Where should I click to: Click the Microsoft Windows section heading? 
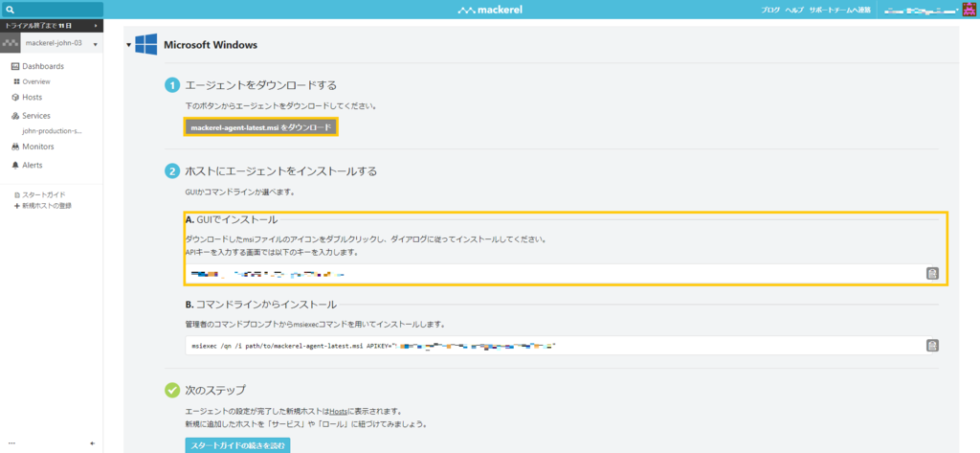pos(210,45)
